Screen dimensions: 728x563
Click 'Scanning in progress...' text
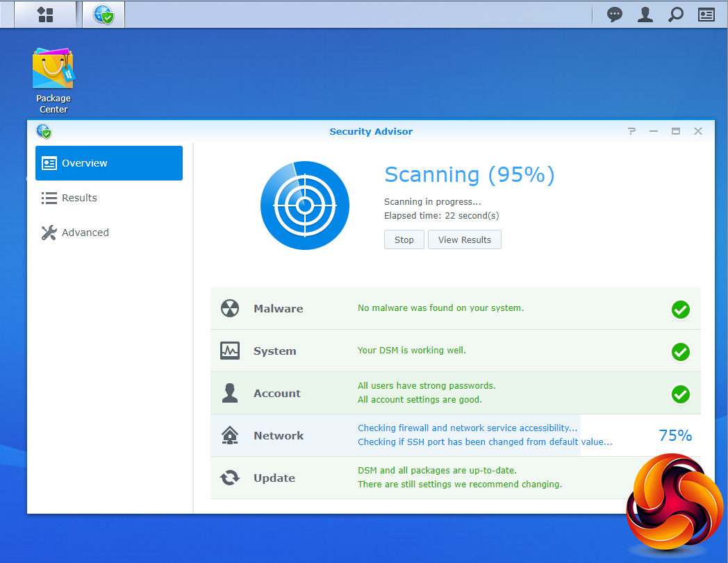point(432,202)
